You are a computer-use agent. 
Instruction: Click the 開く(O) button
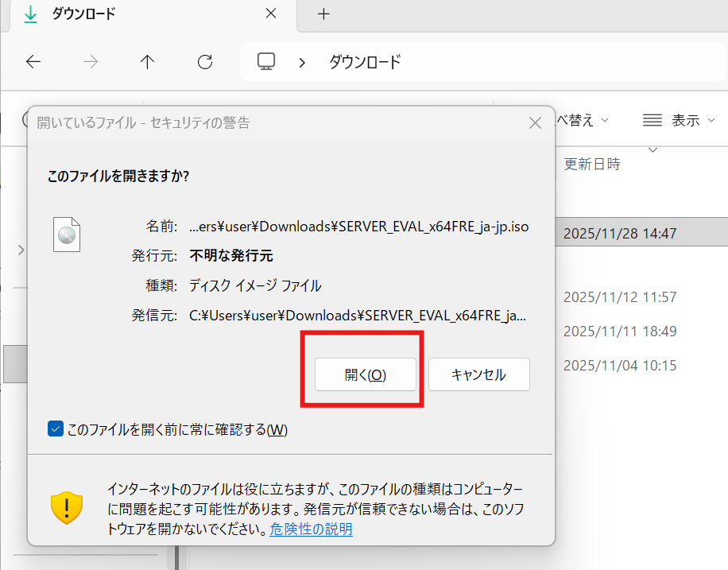click(x=366, y=374)
